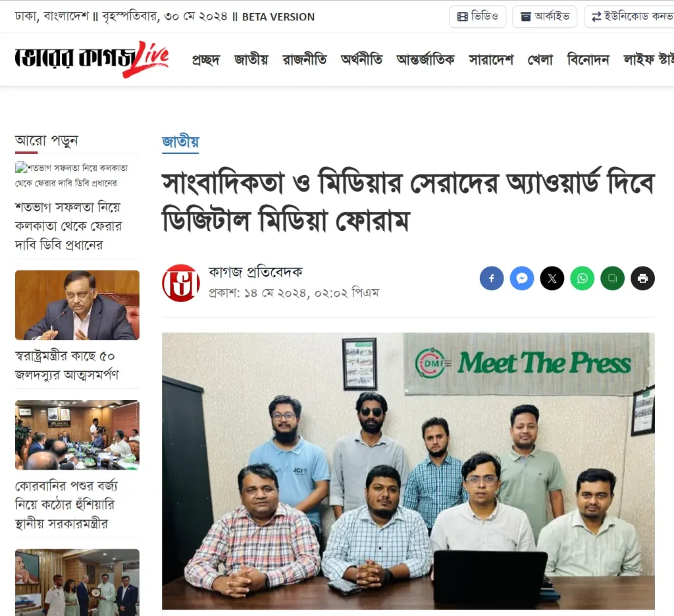
Task: Open the ভিডিও button
Action: [x=478, y=16]
